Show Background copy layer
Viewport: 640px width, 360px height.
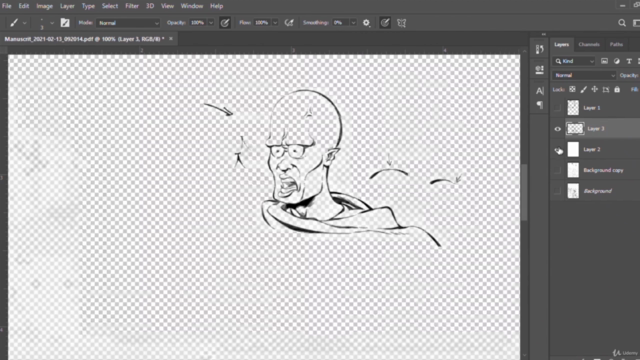coord(558,170)
